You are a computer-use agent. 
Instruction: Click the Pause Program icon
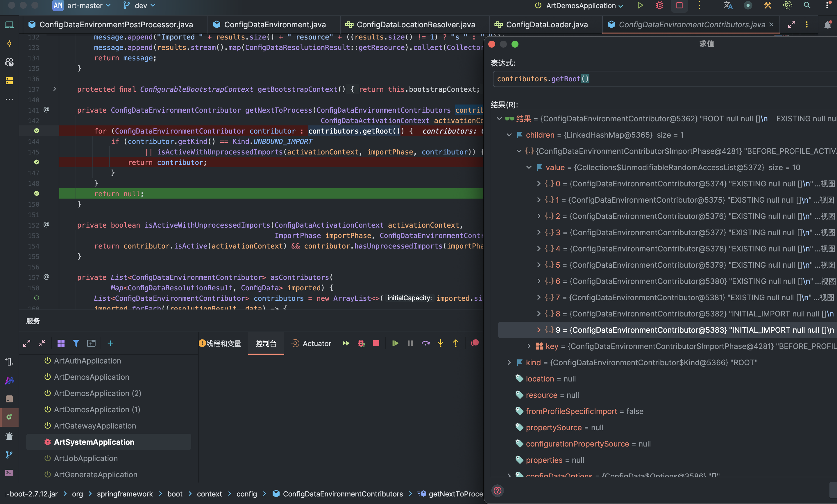(x=410, y=343)
